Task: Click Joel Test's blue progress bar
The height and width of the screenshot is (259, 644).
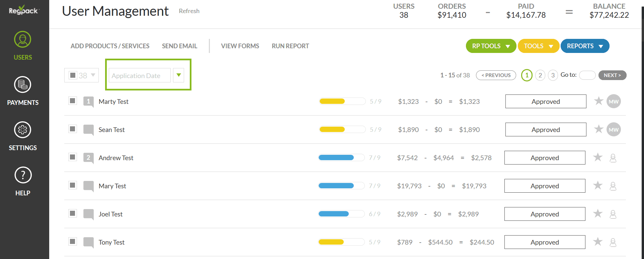Action: pos(341,214)
